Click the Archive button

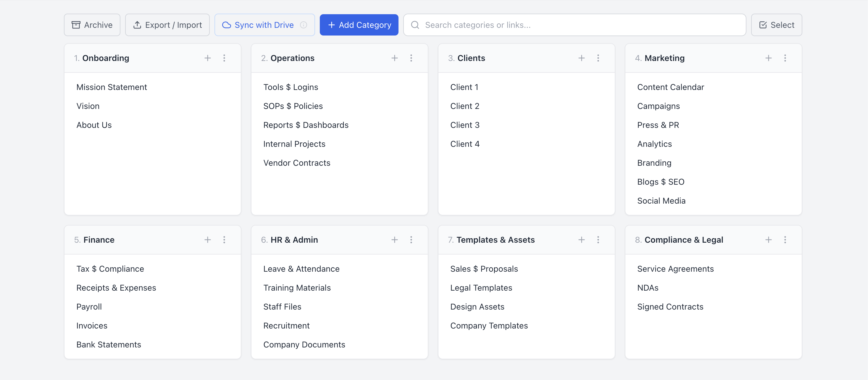[x=92, y=25]
